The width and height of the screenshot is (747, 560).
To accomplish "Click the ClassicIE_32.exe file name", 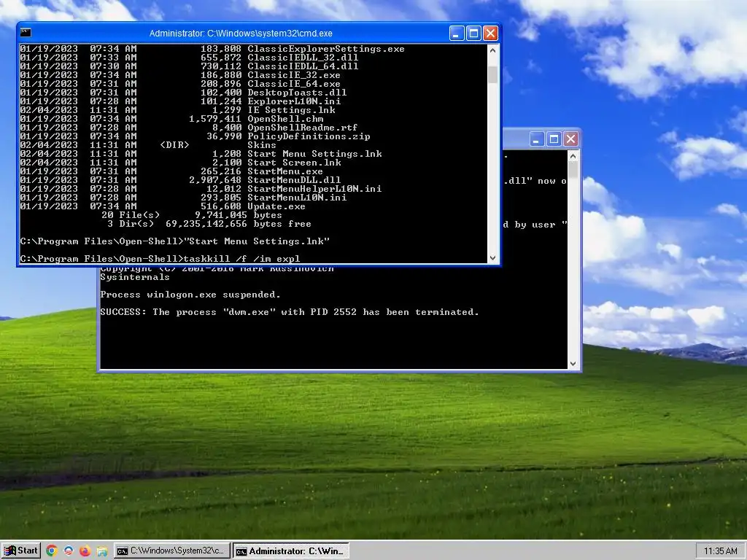I will [294, 75].
